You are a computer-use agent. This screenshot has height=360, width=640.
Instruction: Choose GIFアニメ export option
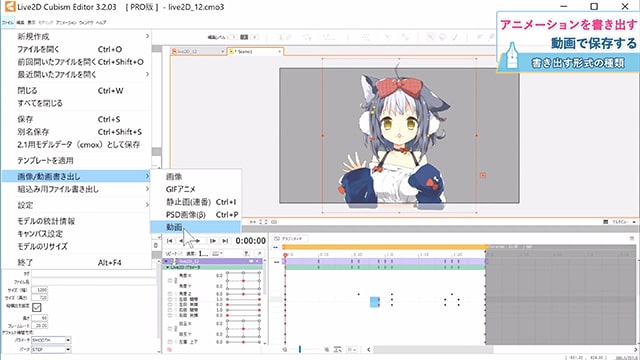pyautogui.click(x=180, y=189)
